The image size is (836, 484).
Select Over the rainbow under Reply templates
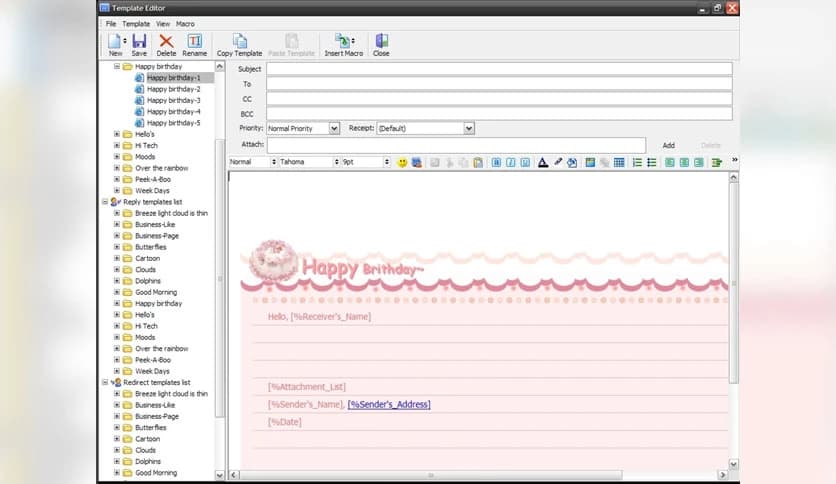(x=162, y=349)
